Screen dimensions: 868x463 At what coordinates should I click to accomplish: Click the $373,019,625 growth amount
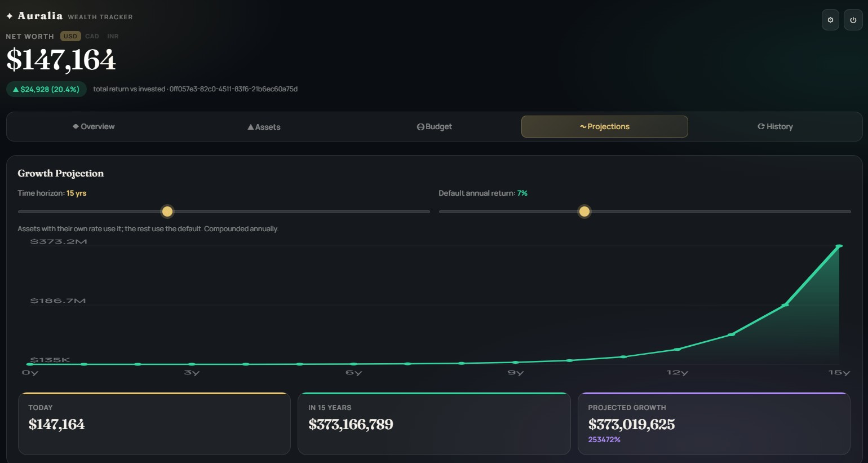point(631,424)
